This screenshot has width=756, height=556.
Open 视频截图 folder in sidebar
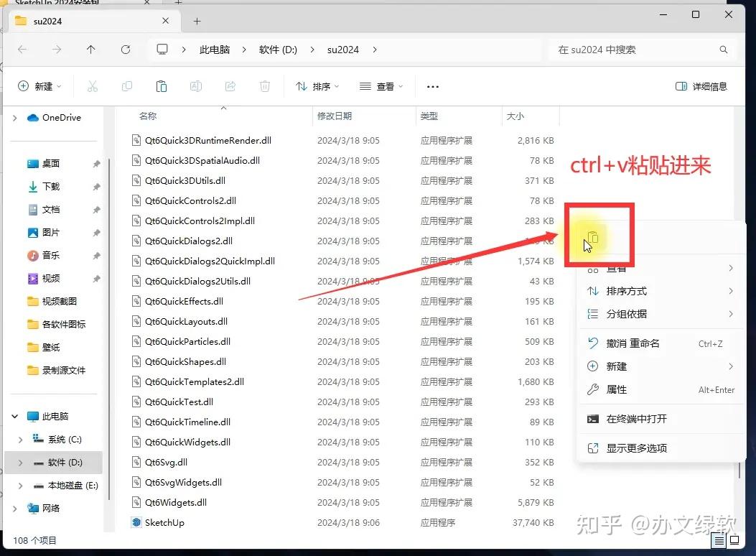coord(59,302)
